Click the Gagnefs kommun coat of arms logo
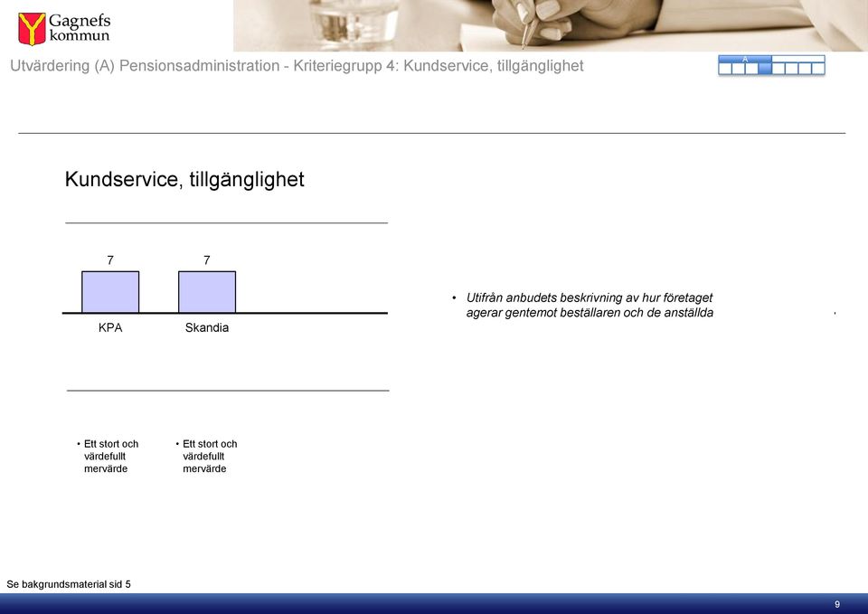This screenshot has height=614, width=868. coord(32,29)
